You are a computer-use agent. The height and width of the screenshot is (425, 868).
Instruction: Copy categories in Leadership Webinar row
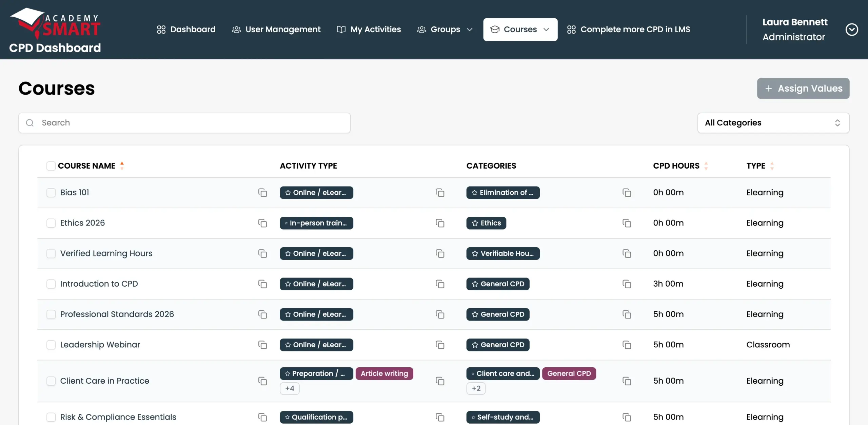click(x=627, y=345)
